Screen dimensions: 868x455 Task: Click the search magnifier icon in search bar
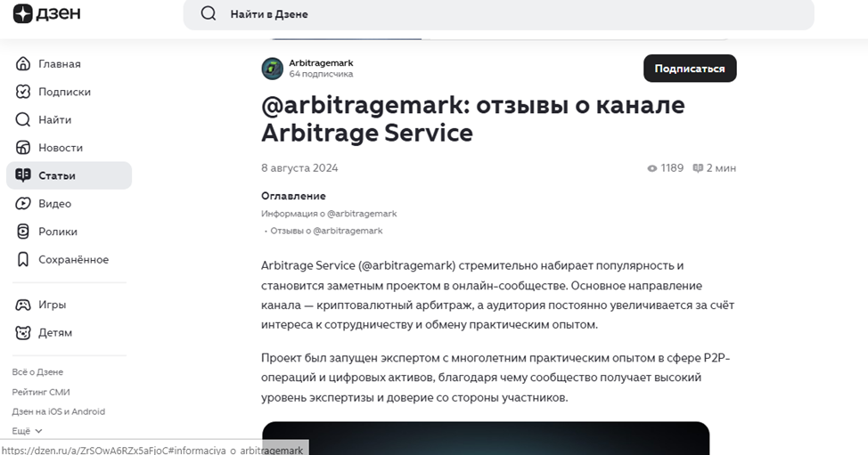coord(209,13)
